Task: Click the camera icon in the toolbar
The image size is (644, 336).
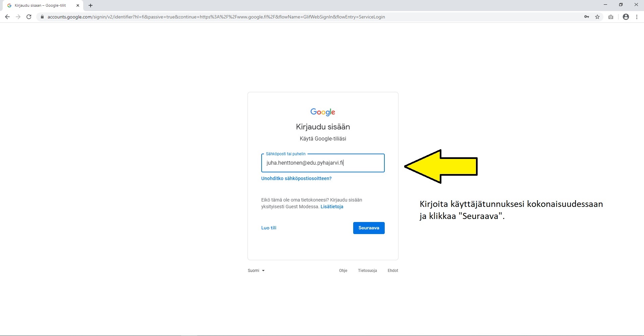Action: tap(611, 17)
